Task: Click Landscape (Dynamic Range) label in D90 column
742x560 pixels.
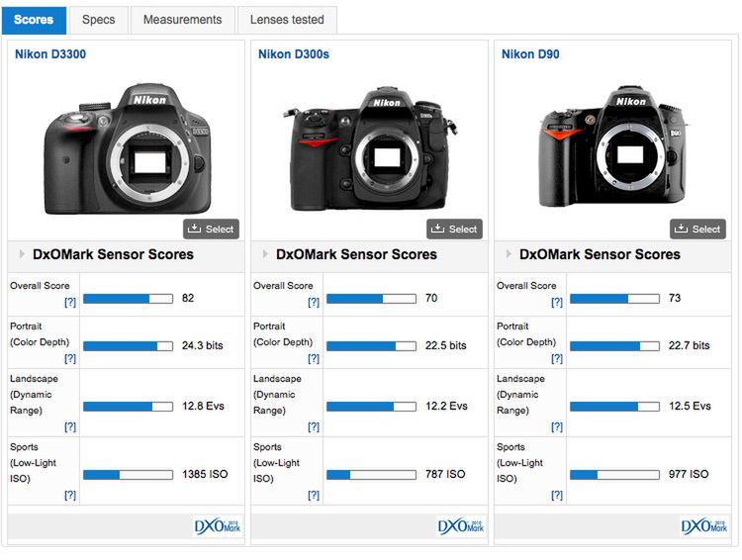Action: 520,395
